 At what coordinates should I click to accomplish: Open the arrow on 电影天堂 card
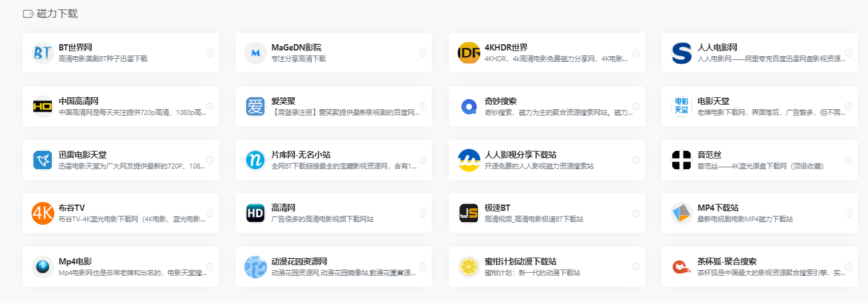[x=849, y=107]
